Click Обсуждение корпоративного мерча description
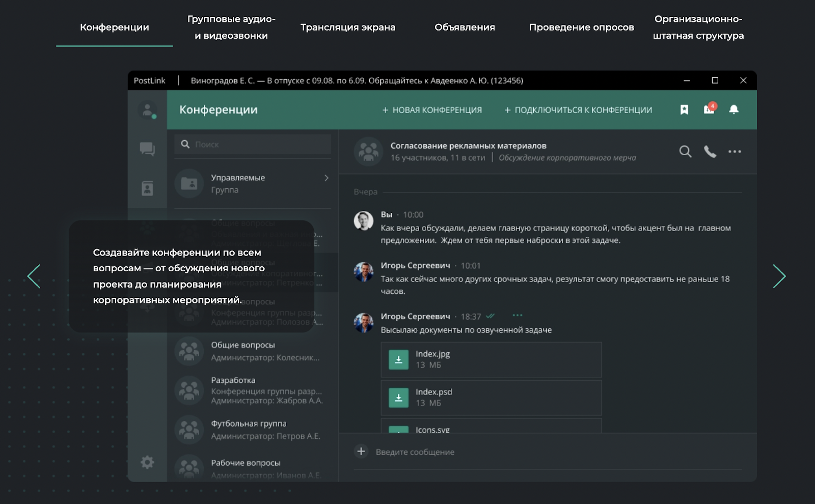This screenshot has height=504, width=815. point(567,158)
